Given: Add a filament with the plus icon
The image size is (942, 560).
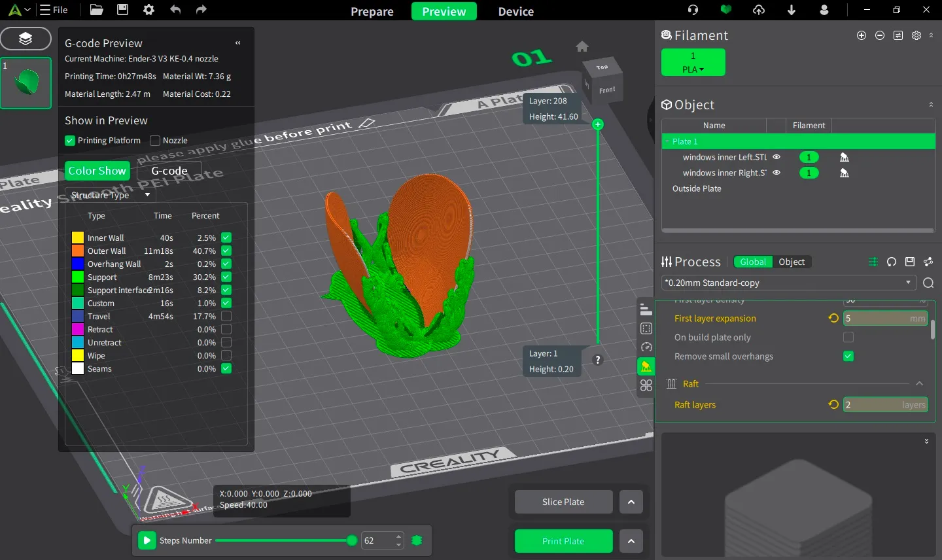Looking at the screenshot, I should [x=862, y=35].
